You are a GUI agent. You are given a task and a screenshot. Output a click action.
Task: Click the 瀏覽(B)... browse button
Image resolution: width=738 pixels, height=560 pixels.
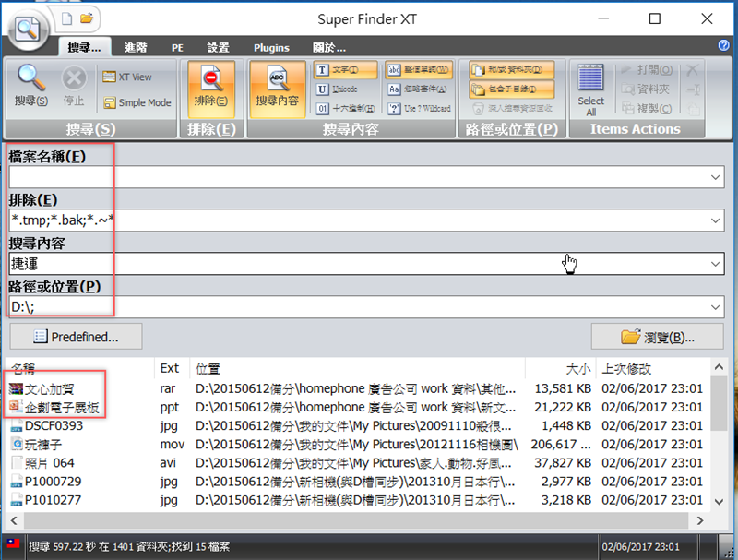(x=658, y=337)
